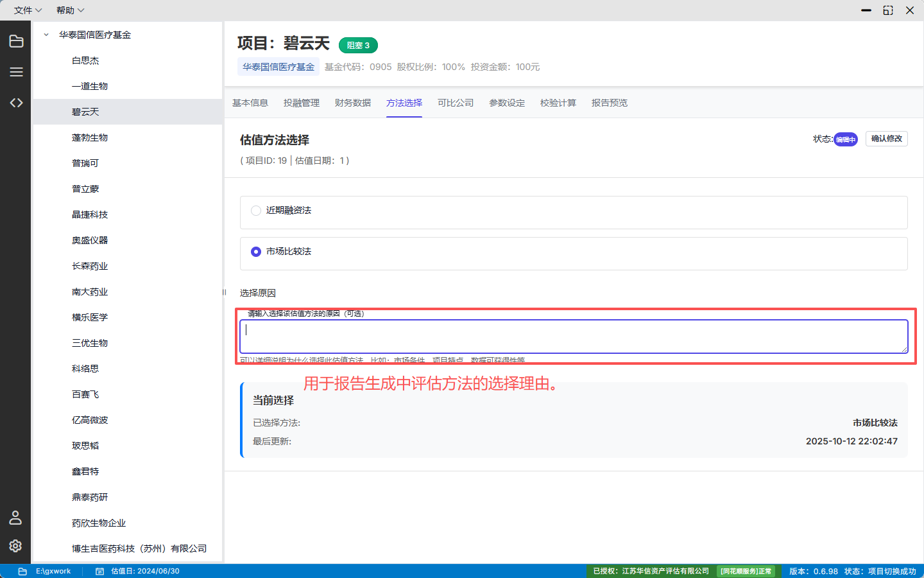
Task: Minimize the application window
Action: 866,10
